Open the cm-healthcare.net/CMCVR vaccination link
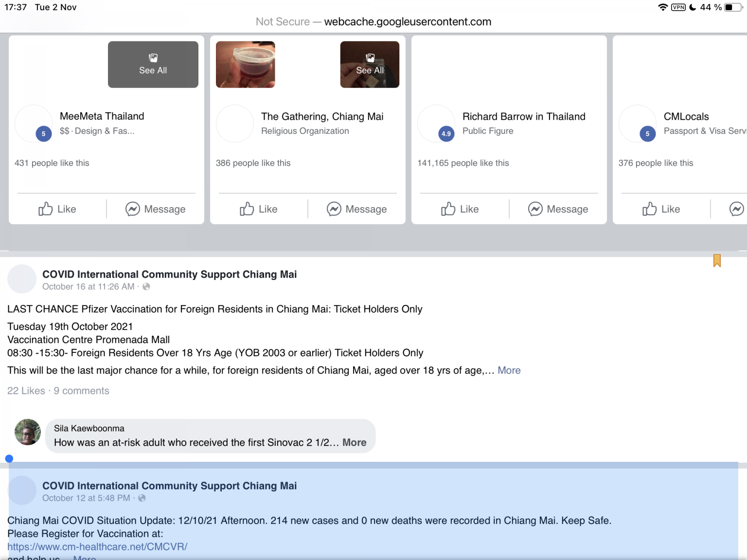The image size is (747, 560). click(97, 547)
